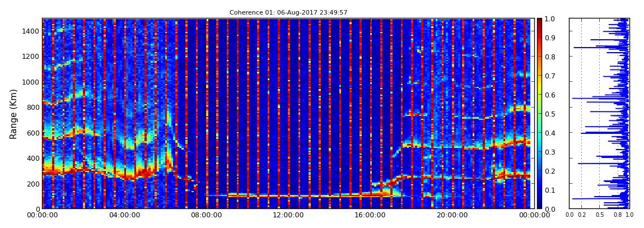The image size is (644, 228).
Task: Click the 0.8 tick label of the profile plot
Action: point(617,215)
